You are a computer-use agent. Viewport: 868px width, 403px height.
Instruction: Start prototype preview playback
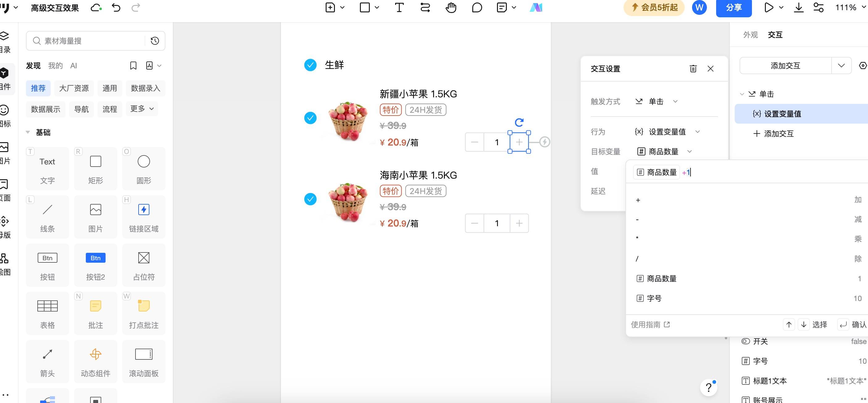769,7
